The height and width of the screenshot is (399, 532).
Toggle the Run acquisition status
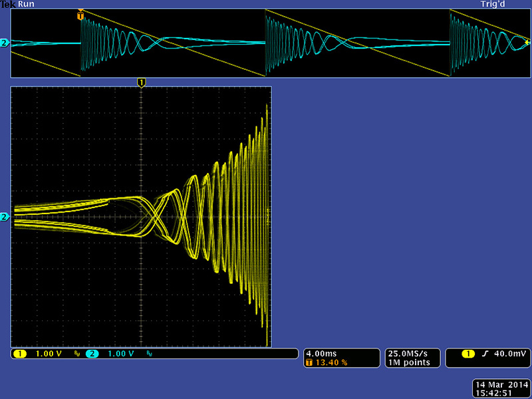[x=27, y=4]
